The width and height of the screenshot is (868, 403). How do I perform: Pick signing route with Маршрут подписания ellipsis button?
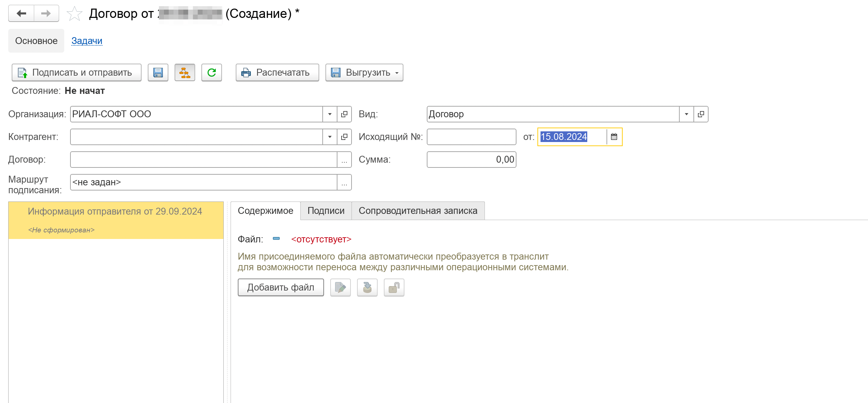(x=344, y=182)
